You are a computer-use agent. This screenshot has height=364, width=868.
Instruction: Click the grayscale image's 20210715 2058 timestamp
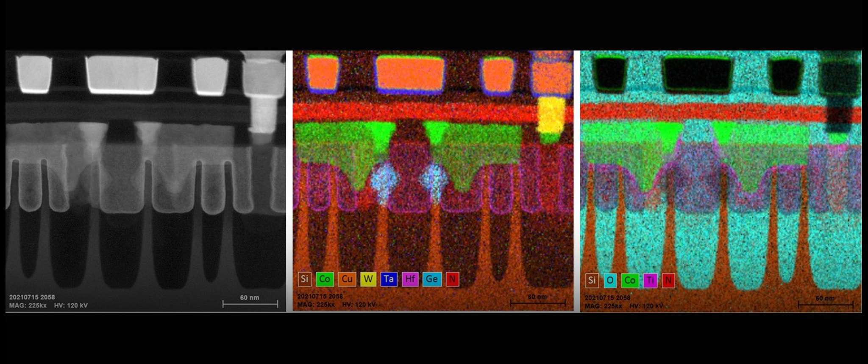point(32,297)
